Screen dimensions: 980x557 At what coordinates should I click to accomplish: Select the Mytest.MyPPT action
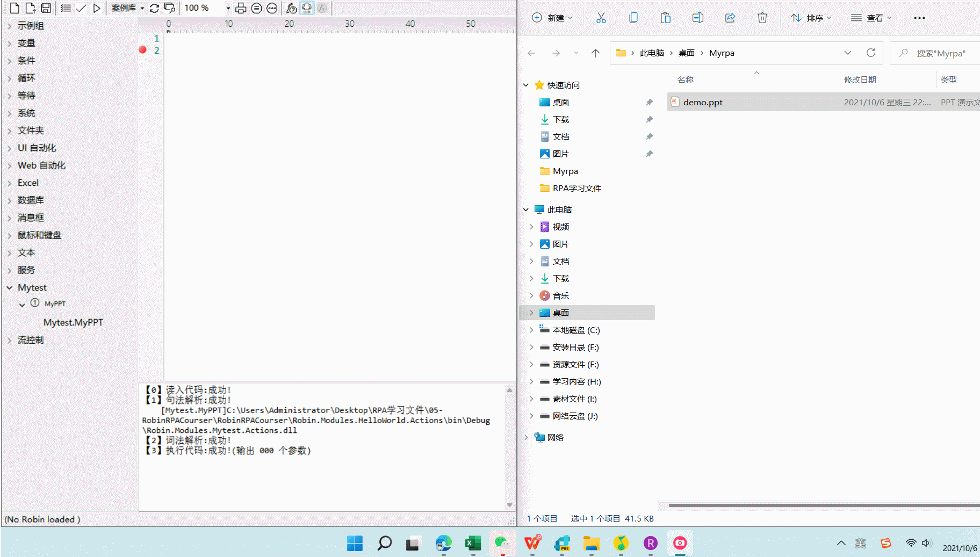(x=73, y=322)
